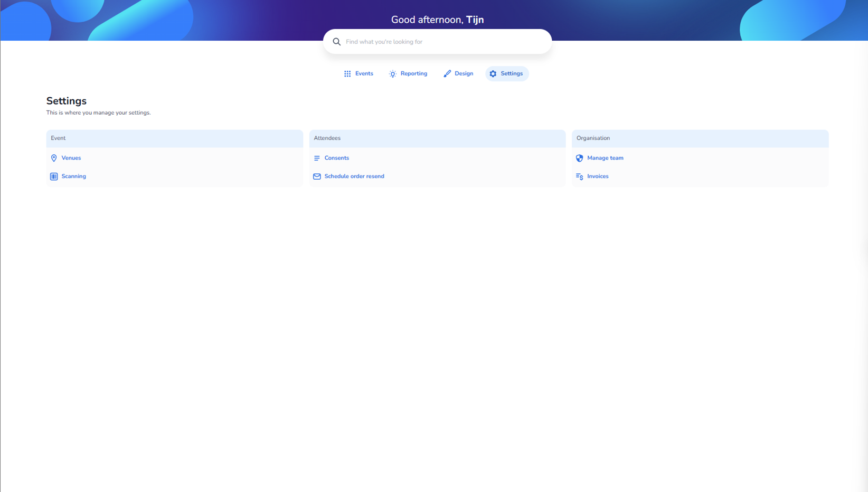
Task: Select the Manage team text link
Action: (605, 158)
